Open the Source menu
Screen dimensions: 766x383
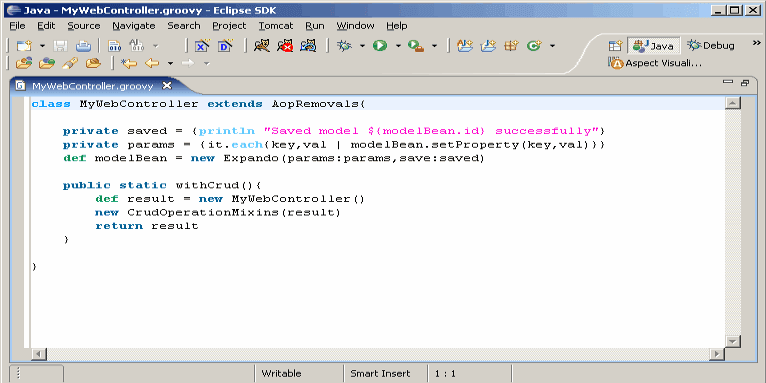84,26
